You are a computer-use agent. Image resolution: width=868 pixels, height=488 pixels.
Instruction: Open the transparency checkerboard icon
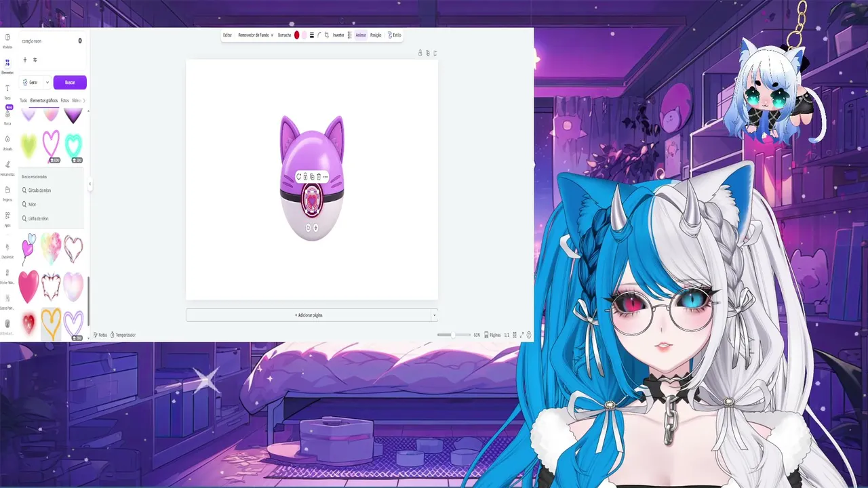pos(350,35)
